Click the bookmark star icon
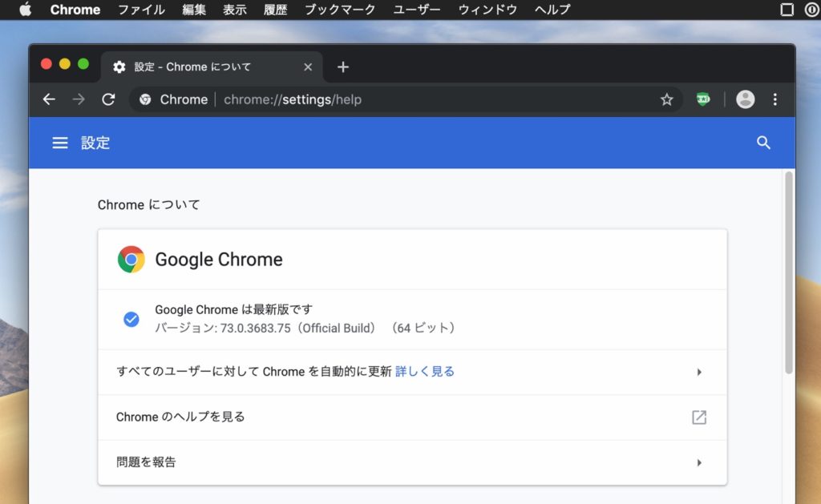The height and width of the screenshot is (504, 821). pyautogui.click(x=666, y=99)
